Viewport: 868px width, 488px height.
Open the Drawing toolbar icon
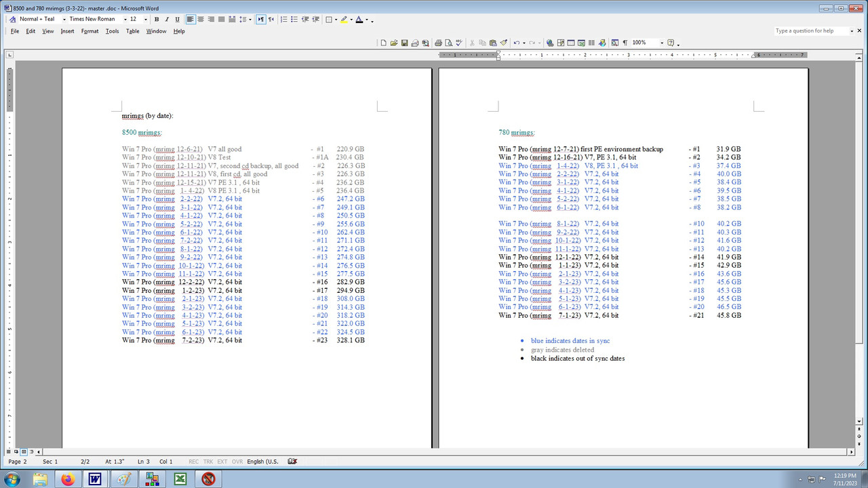602,43
